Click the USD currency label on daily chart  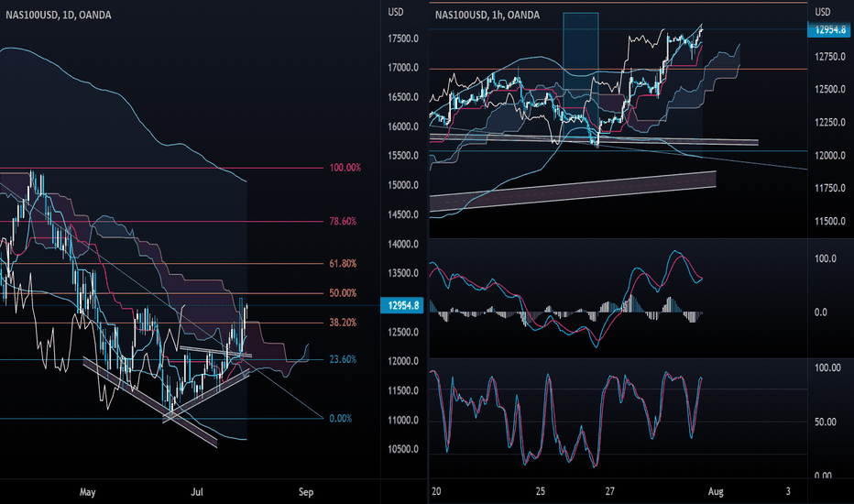pos(396,12)
